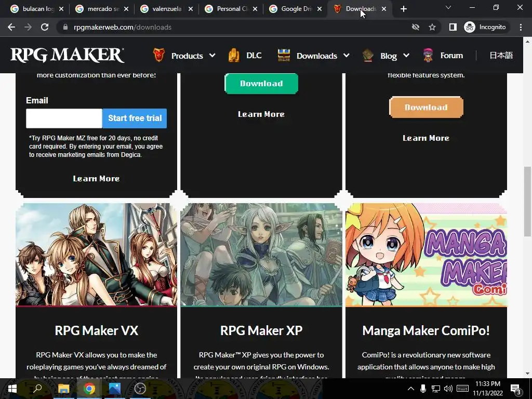The height and width of the screenshot is (399, 532).
Task: Click the Email input field
Action: point(64,118)
